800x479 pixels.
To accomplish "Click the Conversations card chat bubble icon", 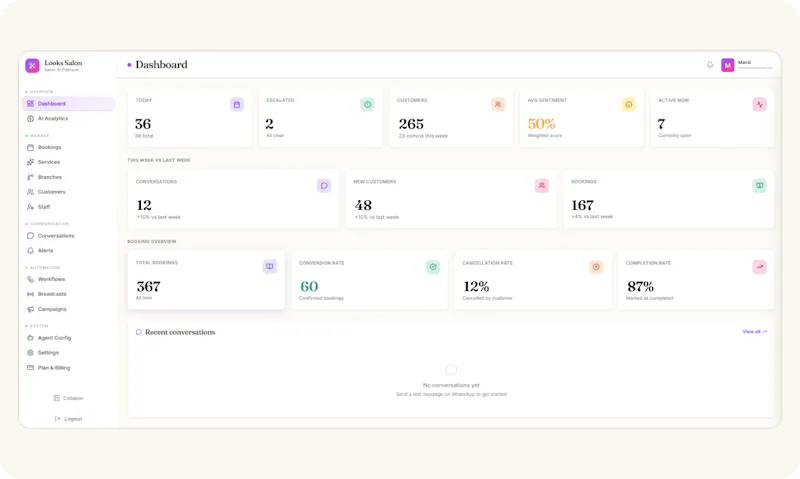I will tap(324, 186).
